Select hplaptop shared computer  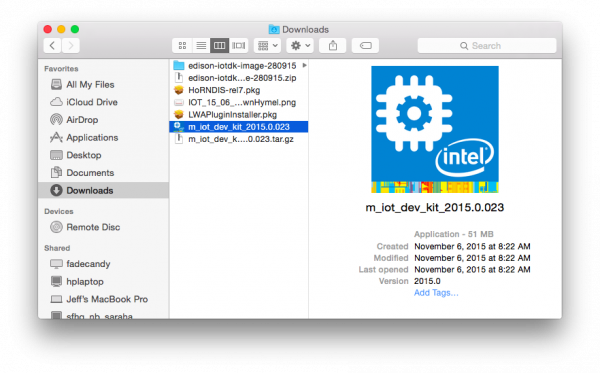(103, 282)
